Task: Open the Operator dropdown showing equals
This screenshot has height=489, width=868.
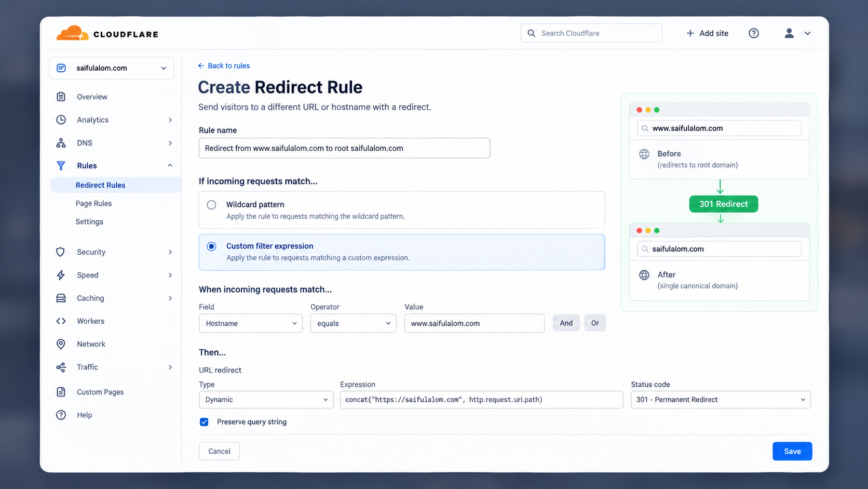Action: (354, 323)
